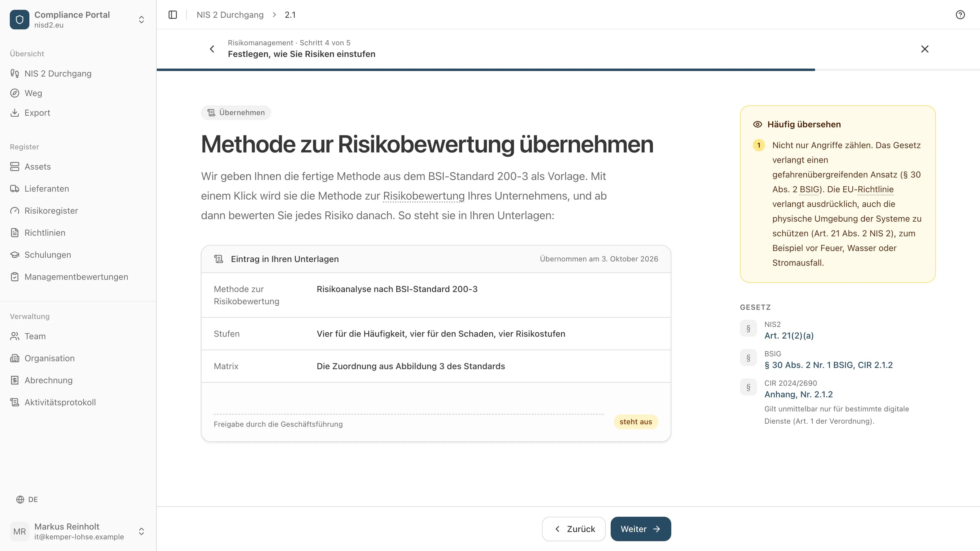Click the scroll icon beside Aktivitätsprotokoll
The image size is (980, 551).
[x=15, y=402]
